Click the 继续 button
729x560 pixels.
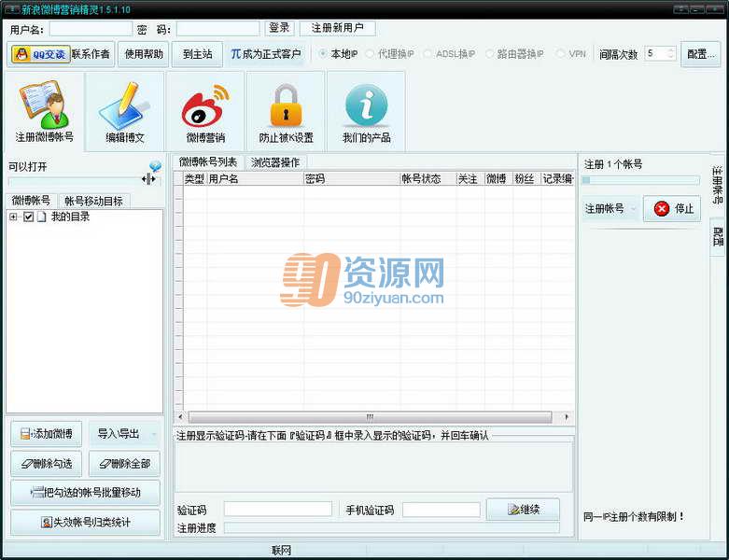[523, 510]
